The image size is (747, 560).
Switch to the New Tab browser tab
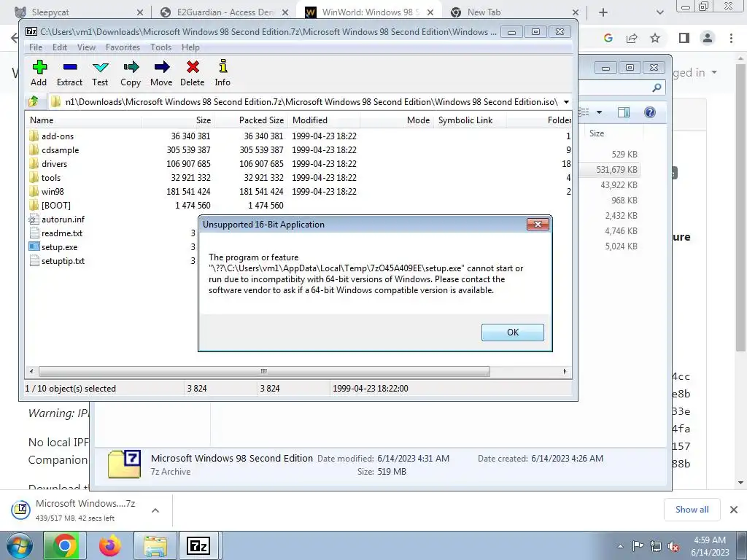click(x=514, y=12)
